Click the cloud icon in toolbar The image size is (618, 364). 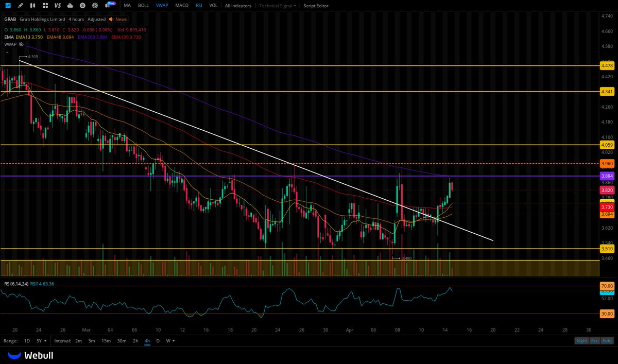pos(70,5)
